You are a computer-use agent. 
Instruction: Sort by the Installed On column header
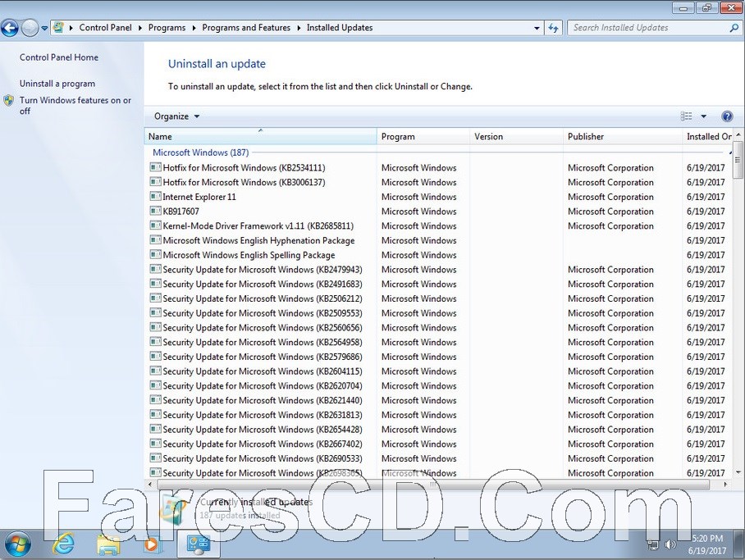point(708,137)
